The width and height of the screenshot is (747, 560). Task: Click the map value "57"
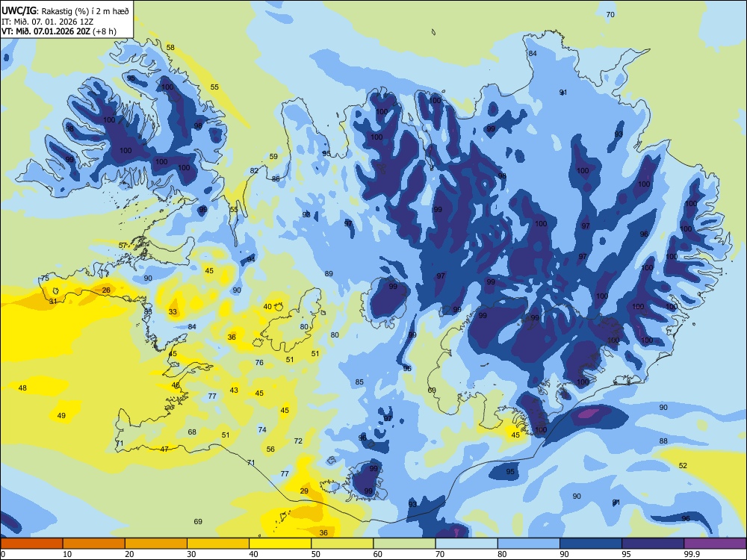123,246
